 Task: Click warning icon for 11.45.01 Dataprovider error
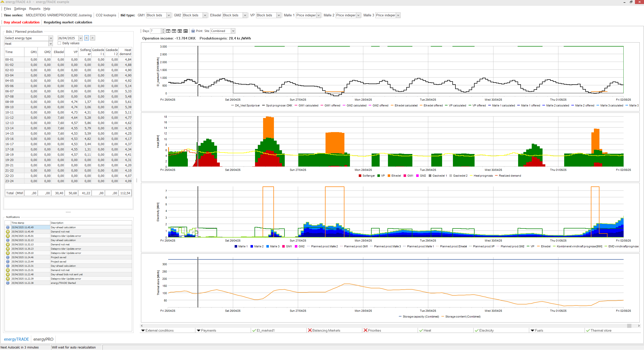coord(8,236)
